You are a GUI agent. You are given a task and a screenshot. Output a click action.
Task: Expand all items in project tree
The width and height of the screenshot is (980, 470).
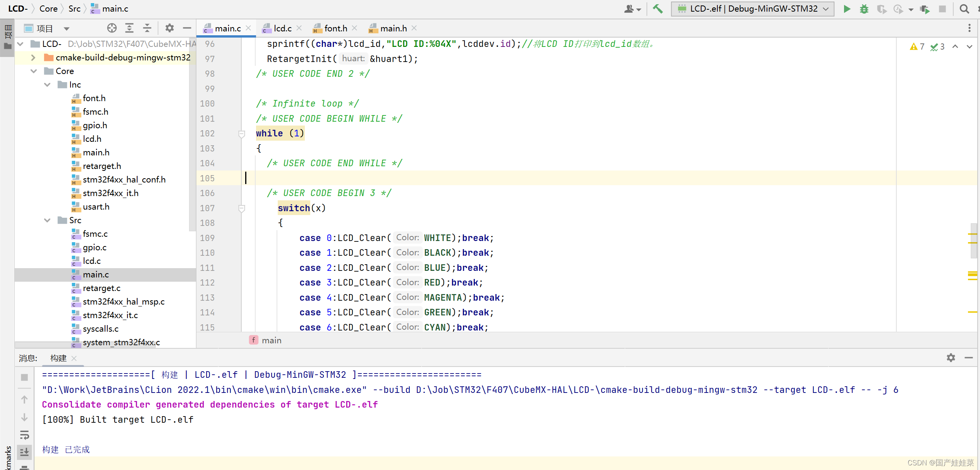click(x=129, y=28)
